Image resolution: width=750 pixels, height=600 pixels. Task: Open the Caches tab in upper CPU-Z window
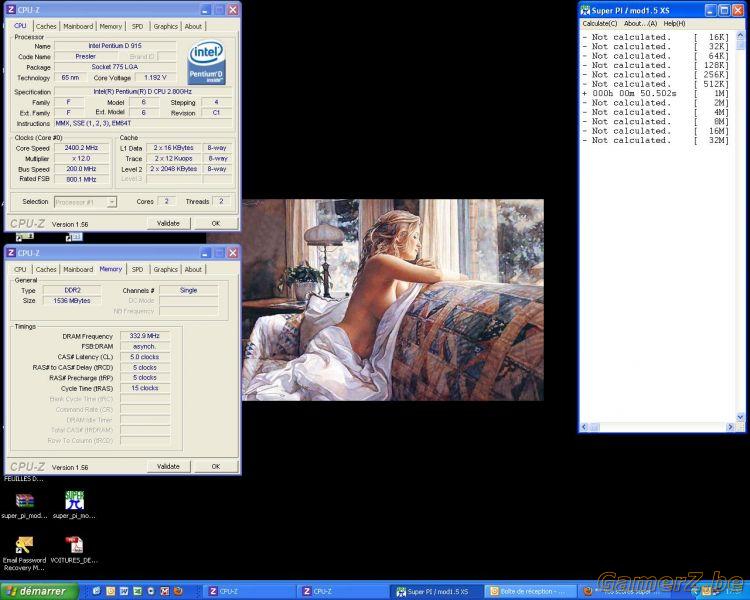[46, 26]
